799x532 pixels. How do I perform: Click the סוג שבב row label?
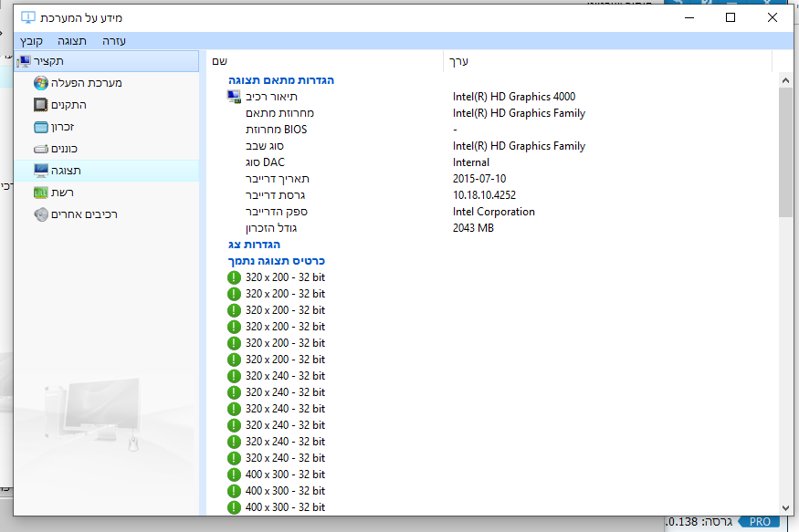265,146
